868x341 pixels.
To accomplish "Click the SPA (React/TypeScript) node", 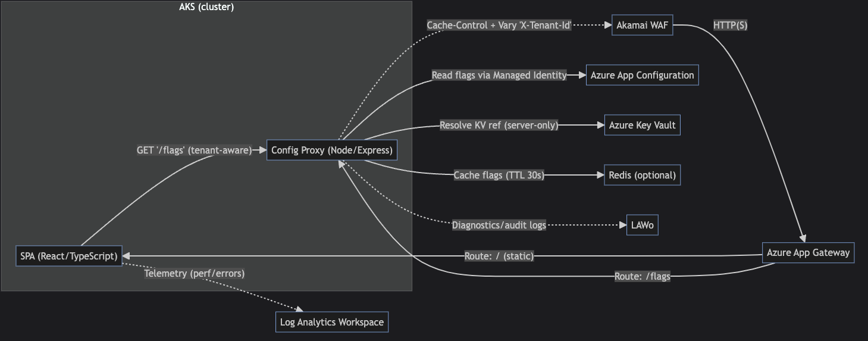I will [x=69, y=256].
